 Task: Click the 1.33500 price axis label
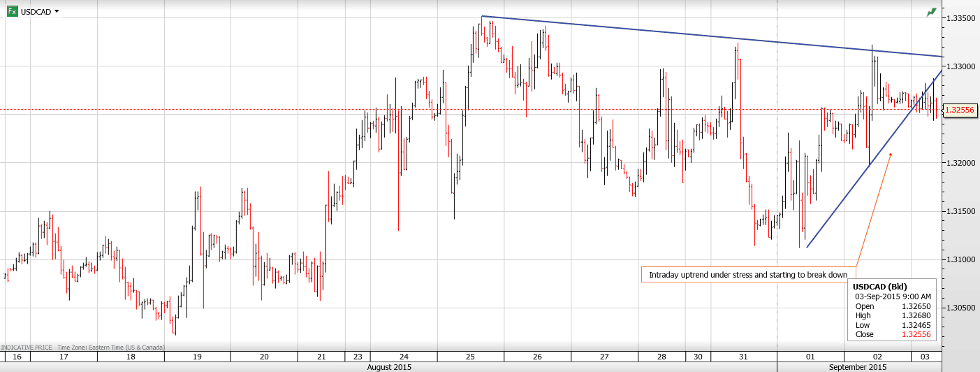[x=959, y=17]
